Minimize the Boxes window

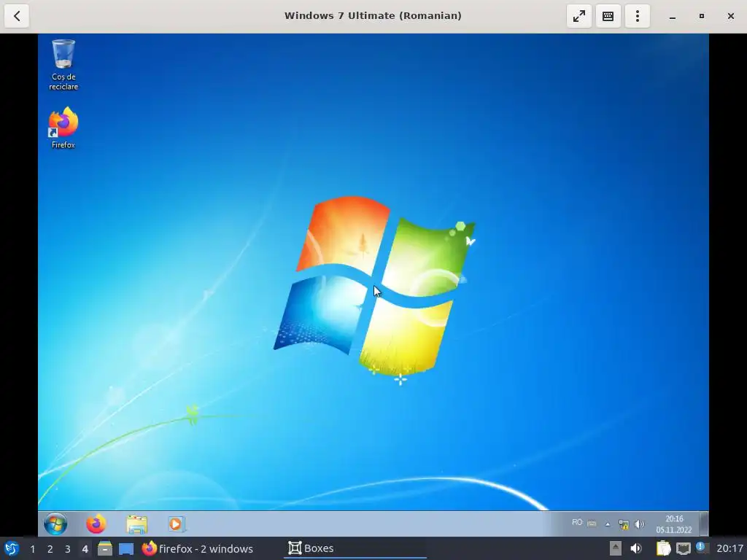(672, 17)
